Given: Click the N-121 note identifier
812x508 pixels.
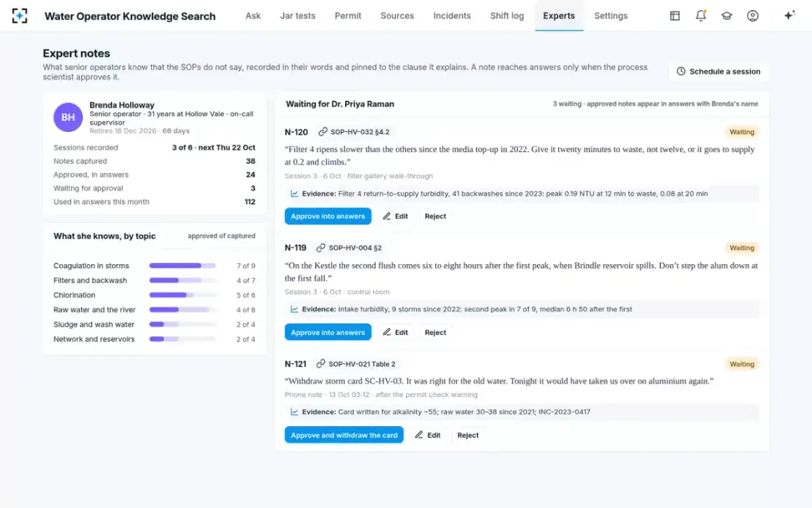Looking at the screenshot, I should pos(296,364).
